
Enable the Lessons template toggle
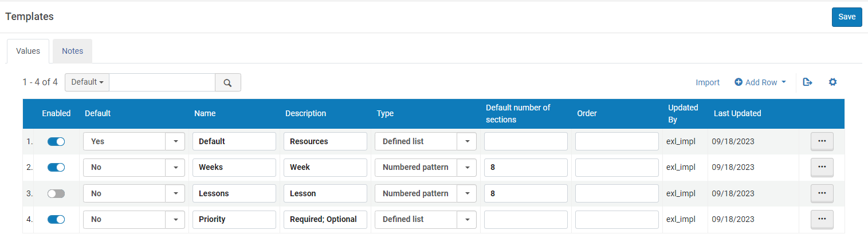(56, 193)
